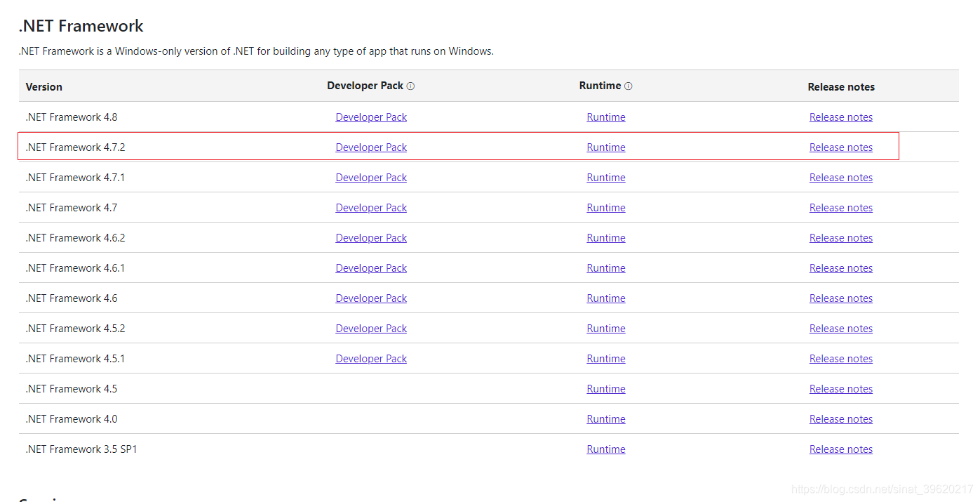Viewport: 980px width, 502px height.
Task: Open Runtime link for .NET Framework 4.7.1
Action: point(606,178)
